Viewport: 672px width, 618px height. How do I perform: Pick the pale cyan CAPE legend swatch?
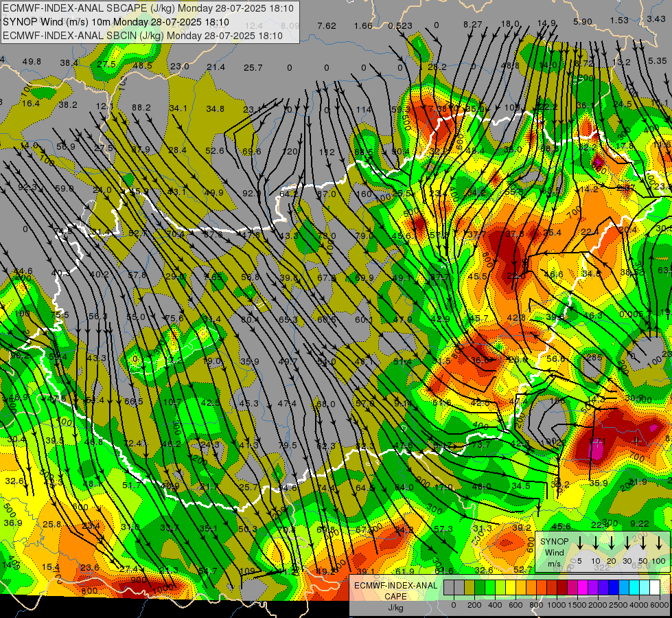click(644, 588)
